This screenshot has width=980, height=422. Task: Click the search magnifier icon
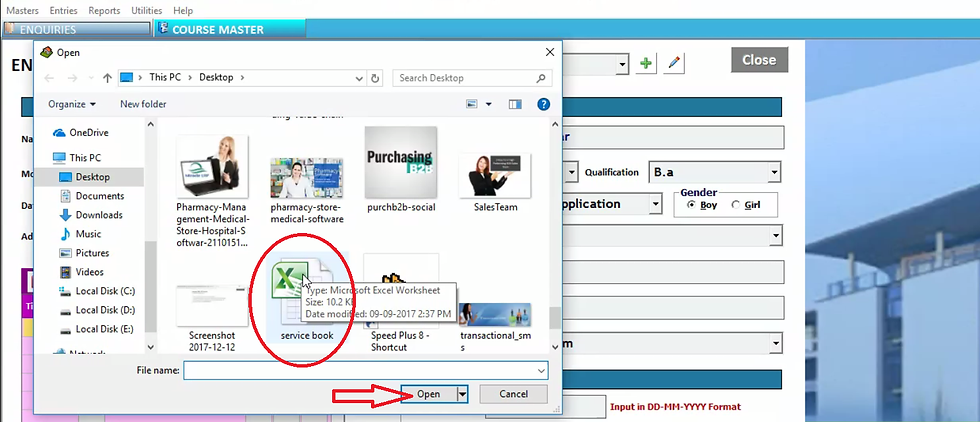[x=541, y=78]
